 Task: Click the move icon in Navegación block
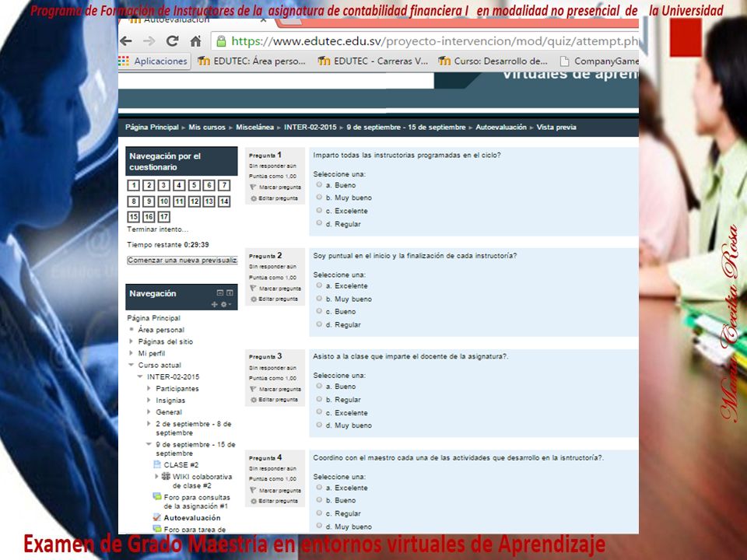point(215,304)
